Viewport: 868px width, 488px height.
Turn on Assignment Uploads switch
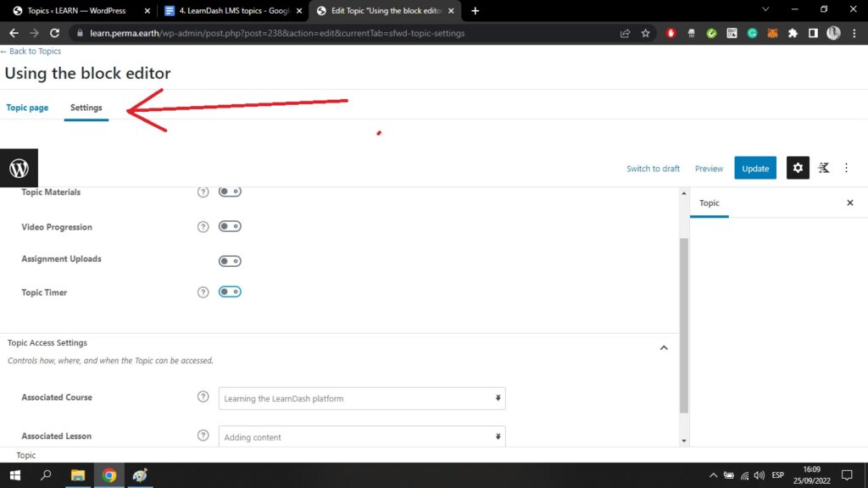point(230,261)
